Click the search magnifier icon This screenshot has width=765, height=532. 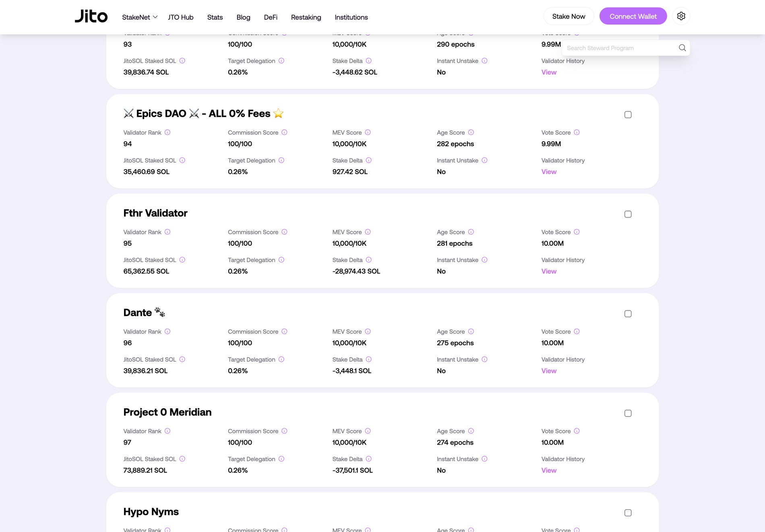click(682, 48)
